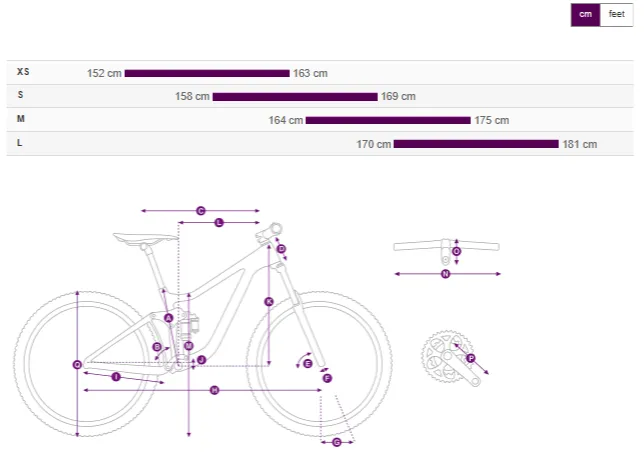Select marker G below the front wheel
This screenshot has height=454, width=644.
click(336, 442)
